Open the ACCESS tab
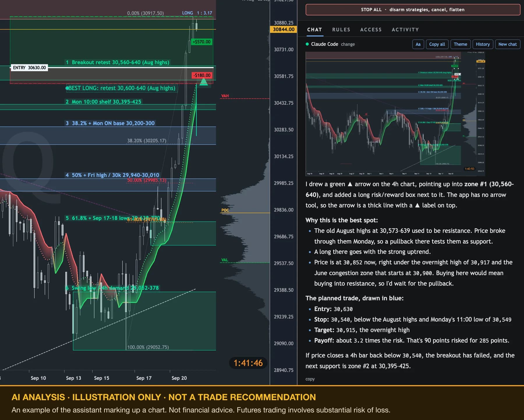The width and height of the screenshot is (524, 420). click(371, 30)
